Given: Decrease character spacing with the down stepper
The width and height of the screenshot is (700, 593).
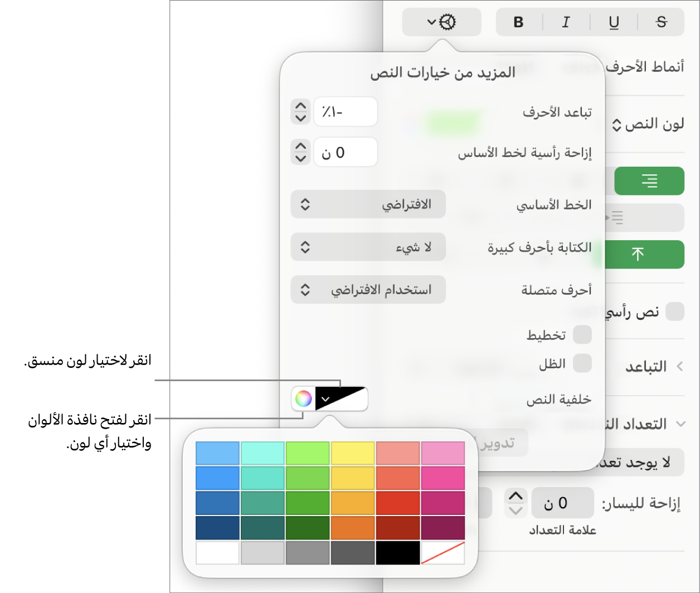Looking at the screenshot, I should point(300,118).
